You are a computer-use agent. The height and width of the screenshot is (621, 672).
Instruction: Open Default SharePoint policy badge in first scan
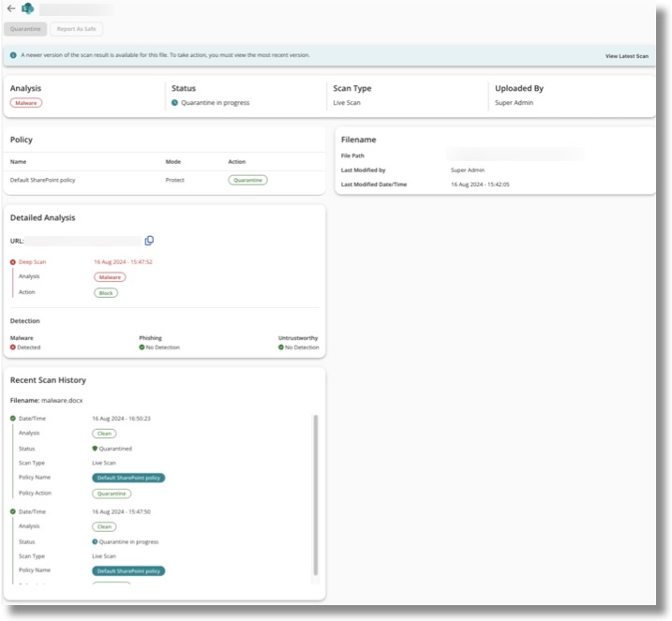tap(128, 478)
